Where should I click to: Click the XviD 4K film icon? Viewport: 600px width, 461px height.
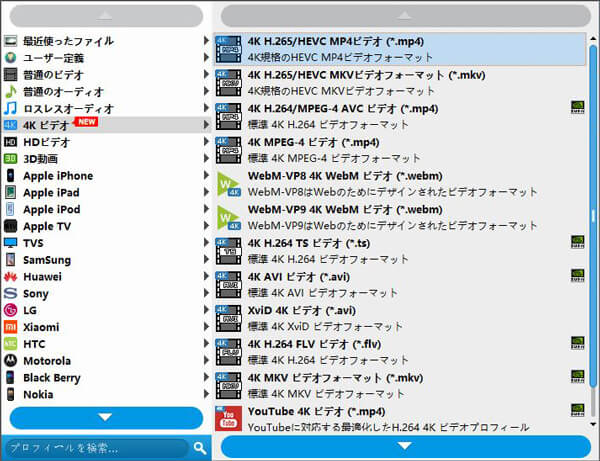coord(228,319)
